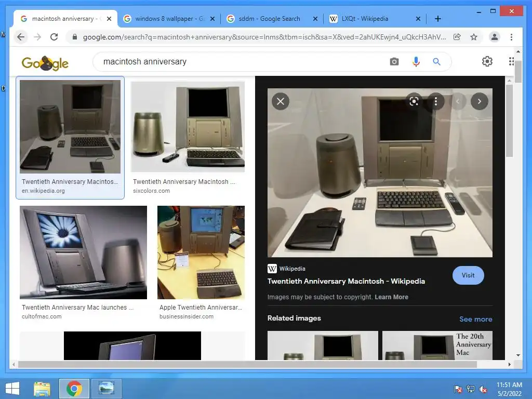Open File Explorer from the taskbar
Viewport: 532px width, 399px height.
pyautogui.click(x=42, y=389)
